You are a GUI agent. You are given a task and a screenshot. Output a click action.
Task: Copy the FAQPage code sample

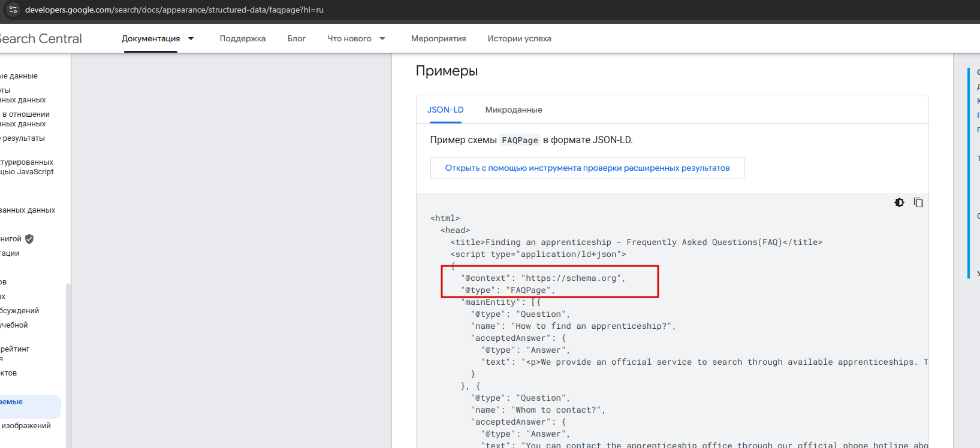pyautogui.click(x=918, y=202)
